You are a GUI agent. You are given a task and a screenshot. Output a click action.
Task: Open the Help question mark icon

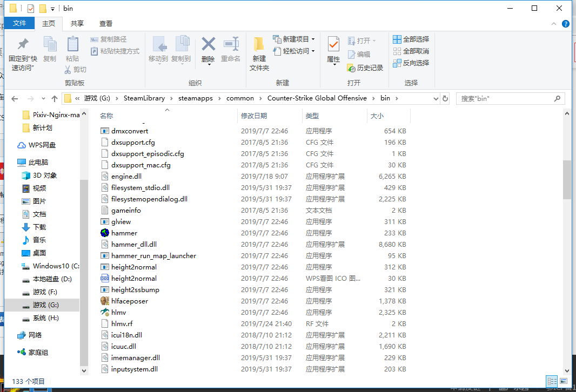tap(566, 24)
